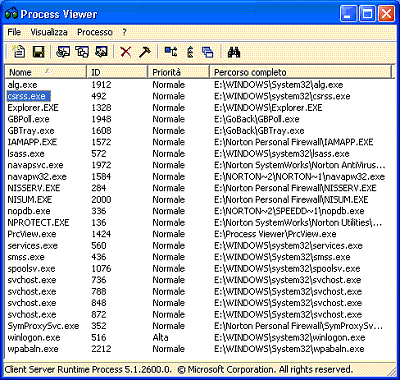Select svchost.exe with ID 788

pyautogui.click(x=32, y=292)
